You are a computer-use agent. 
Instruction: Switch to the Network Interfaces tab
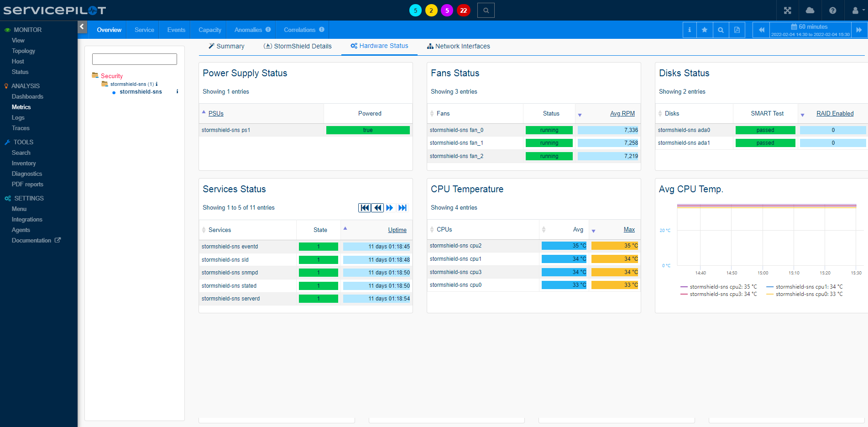(x=458, y=46)
